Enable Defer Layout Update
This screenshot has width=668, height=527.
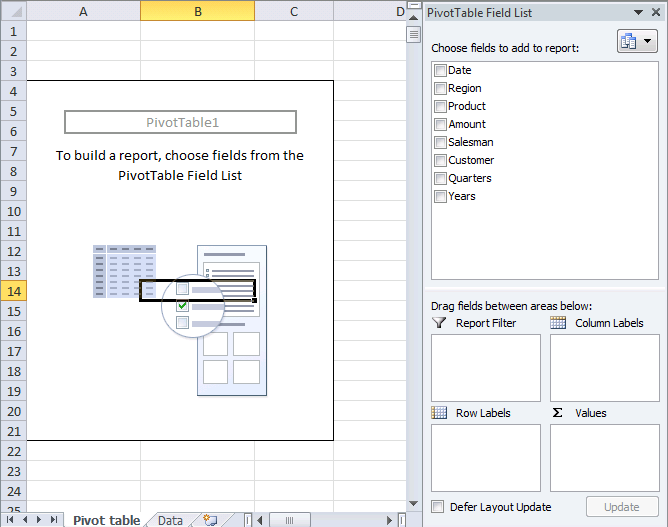(437, 507)
